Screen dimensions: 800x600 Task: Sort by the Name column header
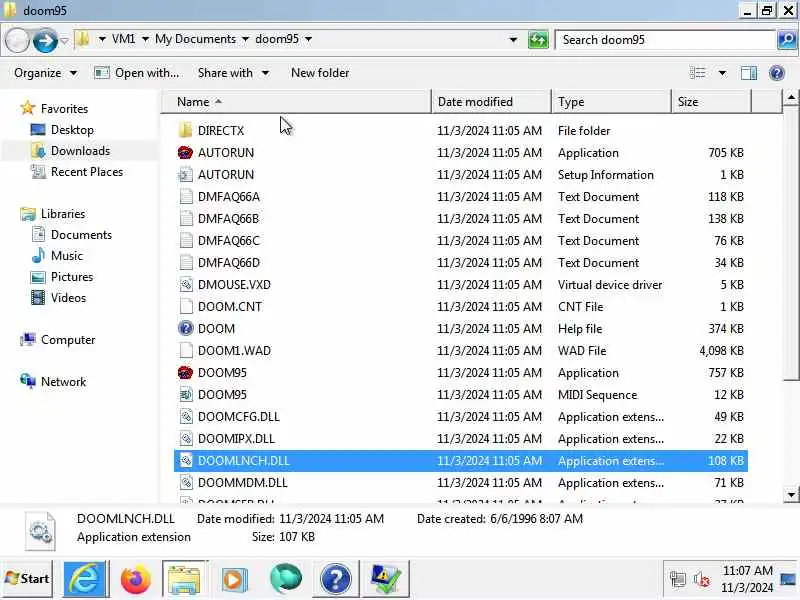pos(296,102)
